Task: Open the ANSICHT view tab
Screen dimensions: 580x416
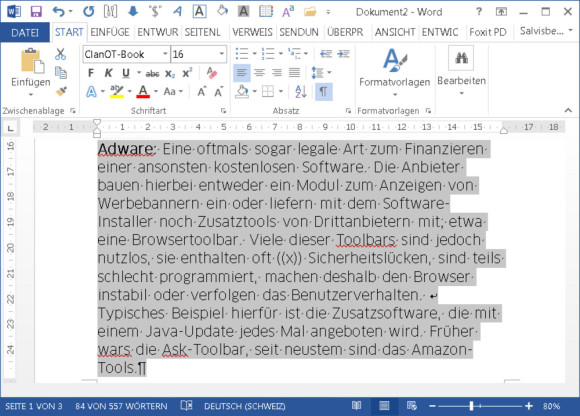Action: tap(395, 33)
